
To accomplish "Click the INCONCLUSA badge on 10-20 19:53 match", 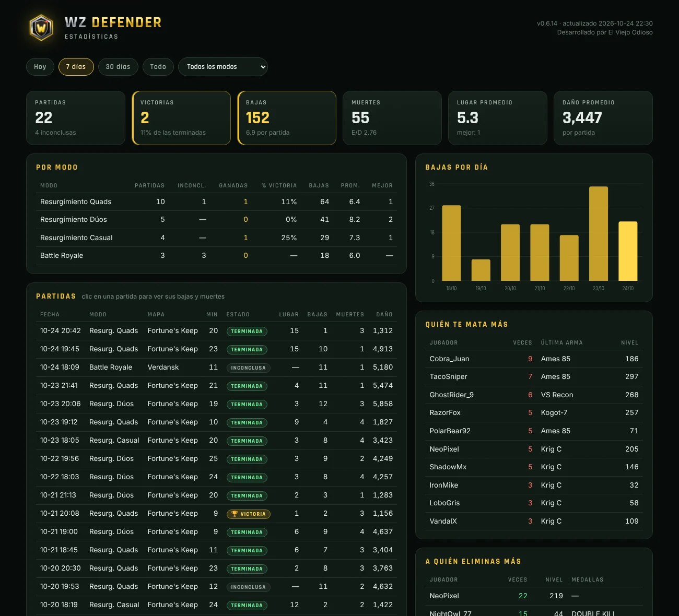I will (248, 587).
